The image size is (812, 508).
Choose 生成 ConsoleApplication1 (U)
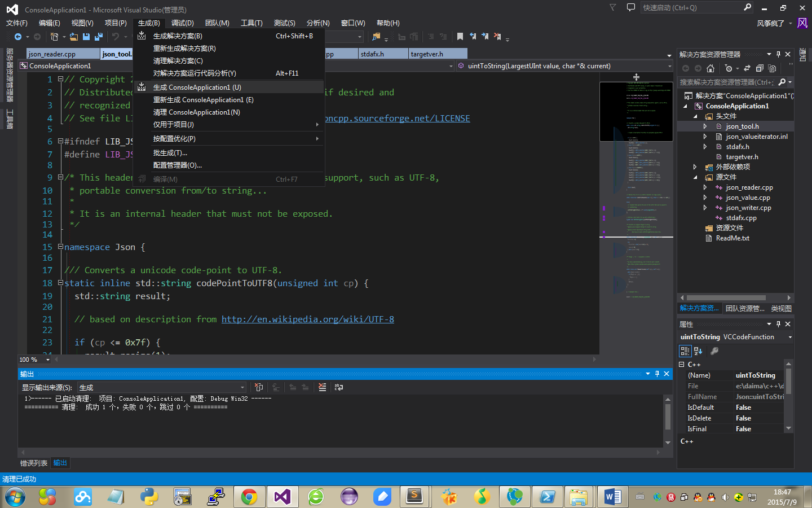pos(229,87)
